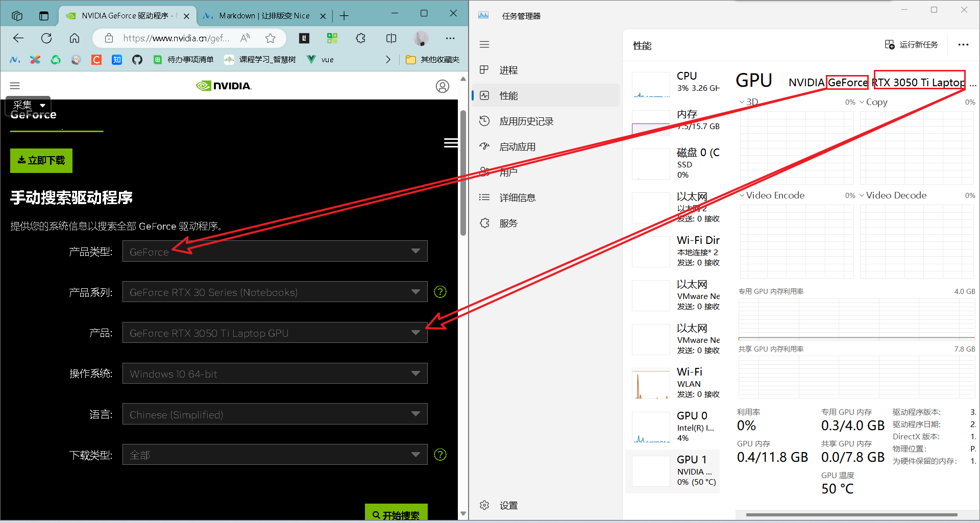980x523 pixels.
Task: Open 性能 in Task Manager
Action: [546, 95]
